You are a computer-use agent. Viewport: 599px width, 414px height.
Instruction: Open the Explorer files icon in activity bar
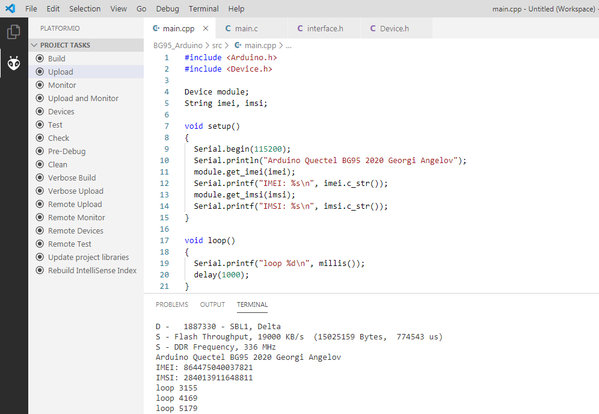click(14, 32)
